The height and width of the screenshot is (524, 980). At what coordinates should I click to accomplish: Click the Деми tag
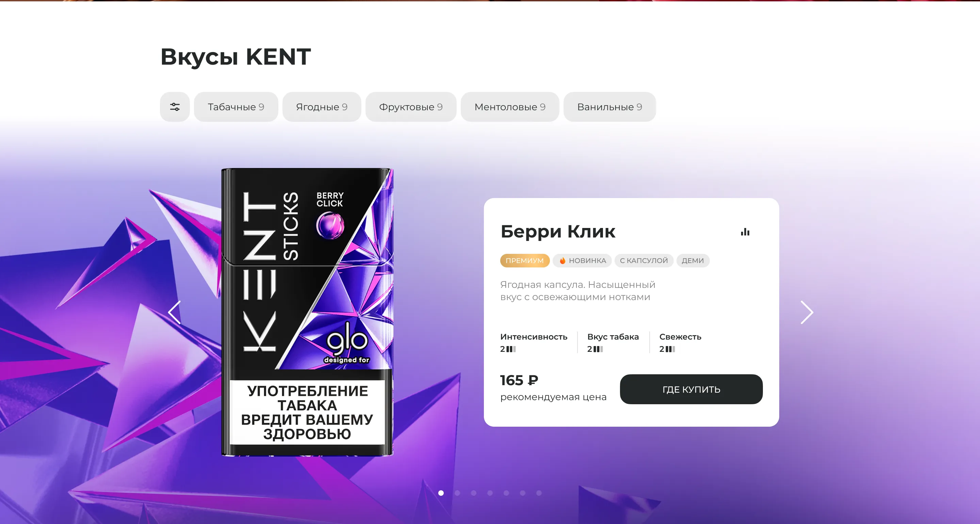click(x=692, y=261)
